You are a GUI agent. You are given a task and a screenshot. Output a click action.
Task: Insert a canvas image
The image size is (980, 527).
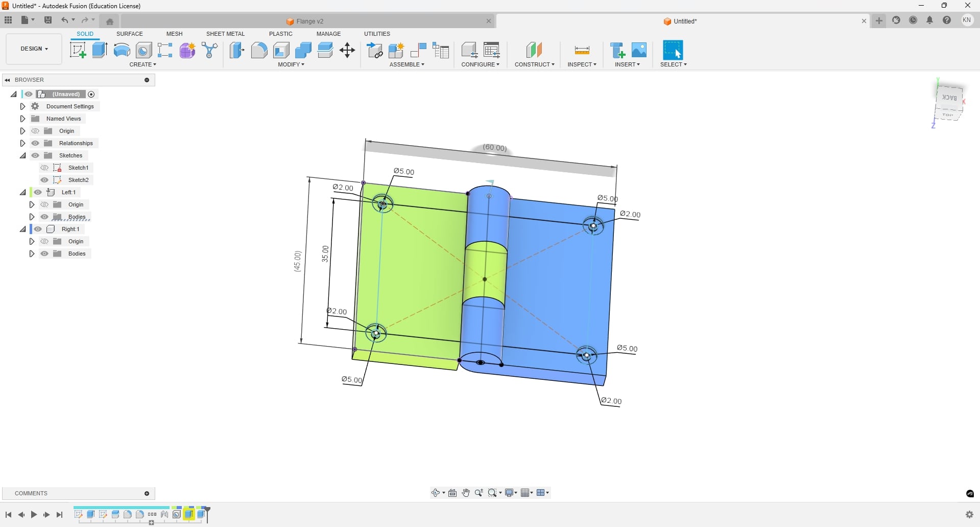pyautogui.click(x=639, y=50)
